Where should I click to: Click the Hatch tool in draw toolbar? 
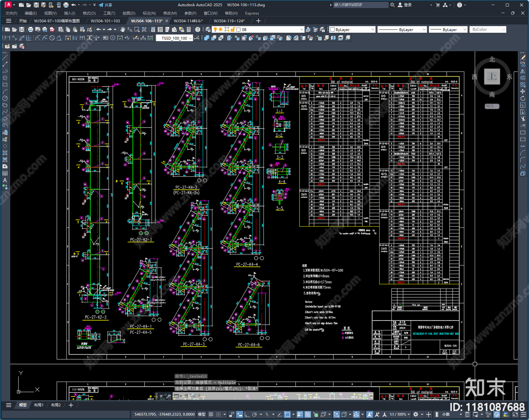pos(5,153)
